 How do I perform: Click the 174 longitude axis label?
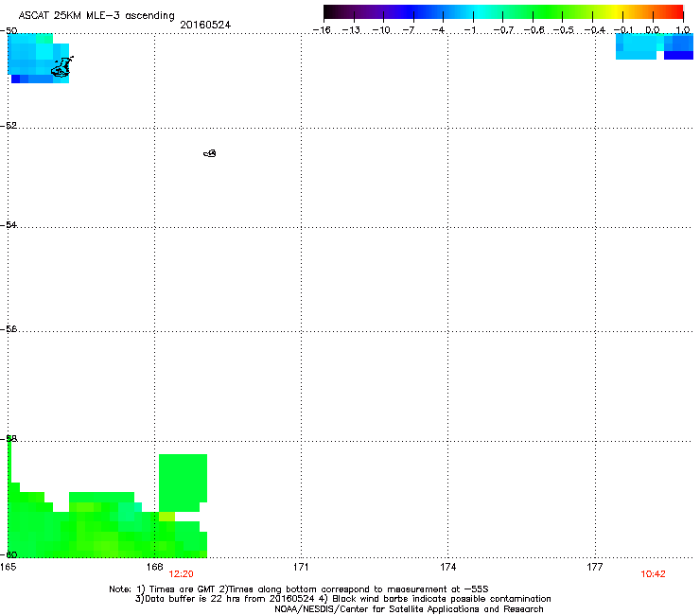click(x=447, y=567)
